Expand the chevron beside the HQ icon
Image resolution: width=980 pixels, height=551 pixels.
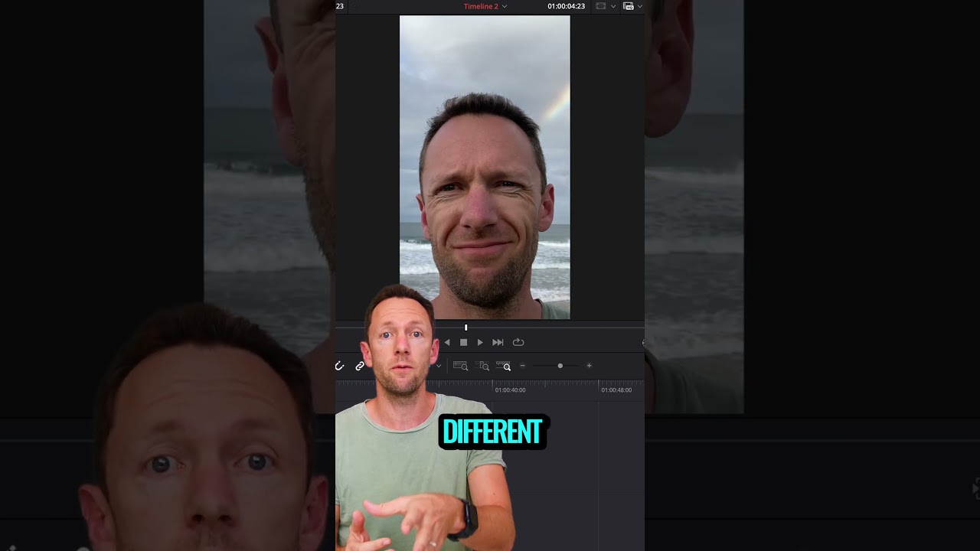pos(640,6)
